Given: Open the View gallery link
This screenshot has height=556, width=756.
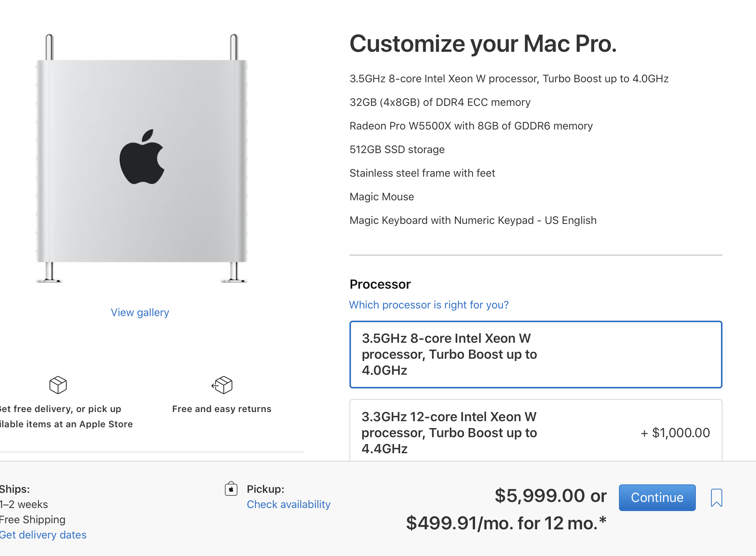Looking at the screenshot, I should coord(140,312).
